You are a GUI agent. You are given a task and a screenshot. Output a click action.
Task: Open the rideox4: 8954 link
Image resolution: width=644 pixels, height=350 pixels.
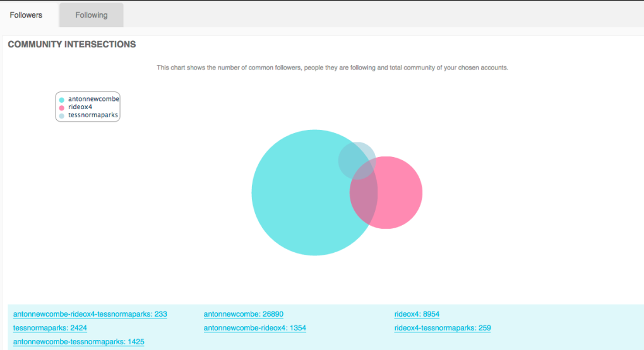click(417, 314)
